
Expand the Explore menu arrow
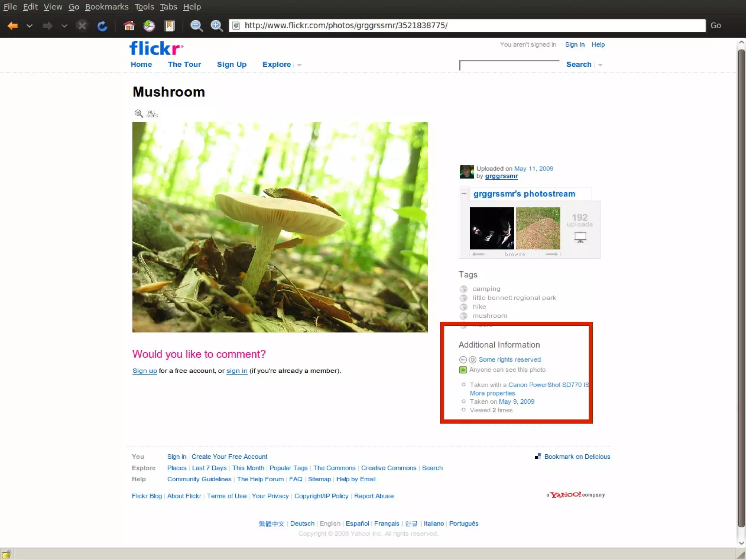pos(299,65)
